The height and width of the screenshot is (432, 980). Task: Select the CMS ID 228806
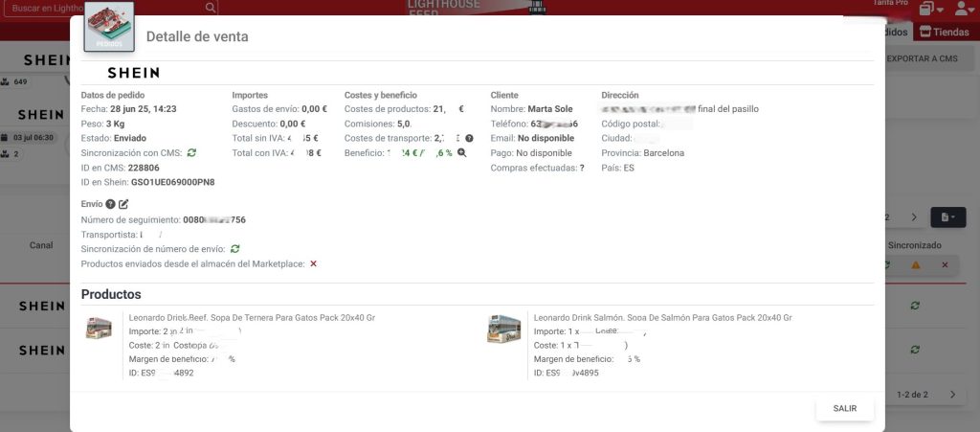(x=144, y=168)
